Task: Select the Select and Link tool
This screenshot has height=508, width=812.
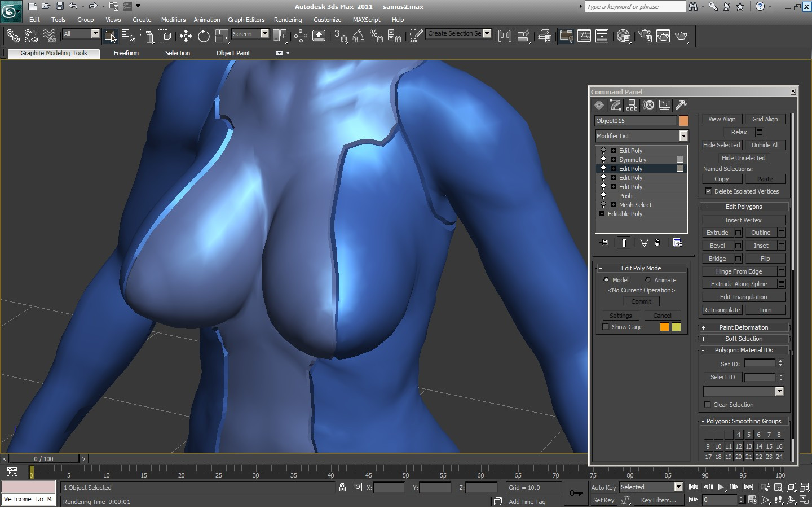Action: pyautogui.click(x=12, y=36)
